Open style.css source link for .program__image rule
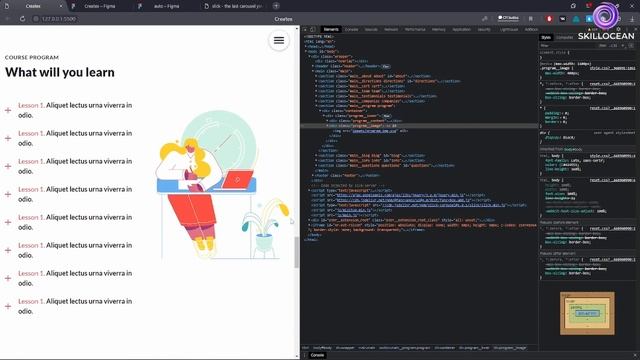 pos(612,68)
